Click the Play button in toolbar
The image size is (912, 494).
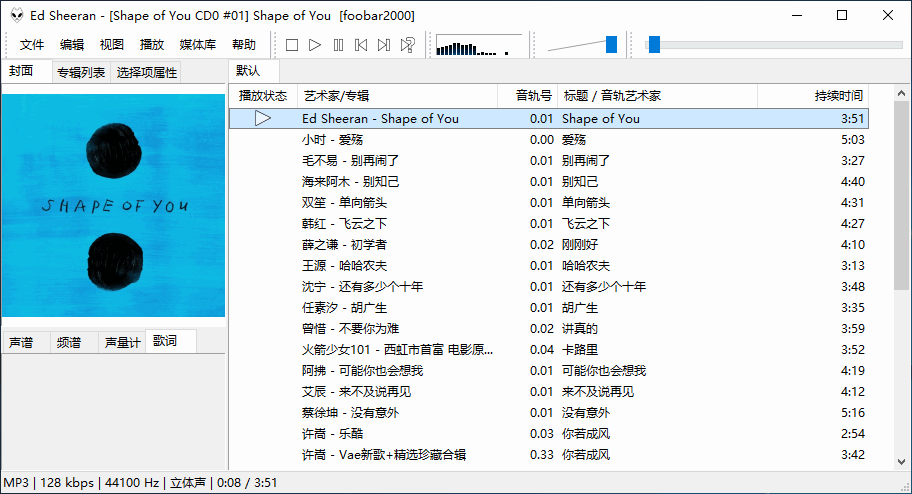point(315,45)
